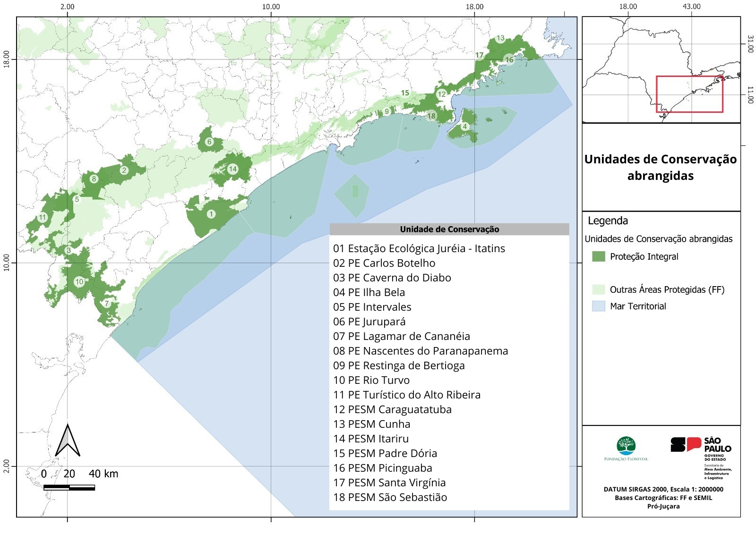The image size is (756, 534).
Task: Click the north arrow symbol
Action: pyautogui.click(x=68, y=441)
